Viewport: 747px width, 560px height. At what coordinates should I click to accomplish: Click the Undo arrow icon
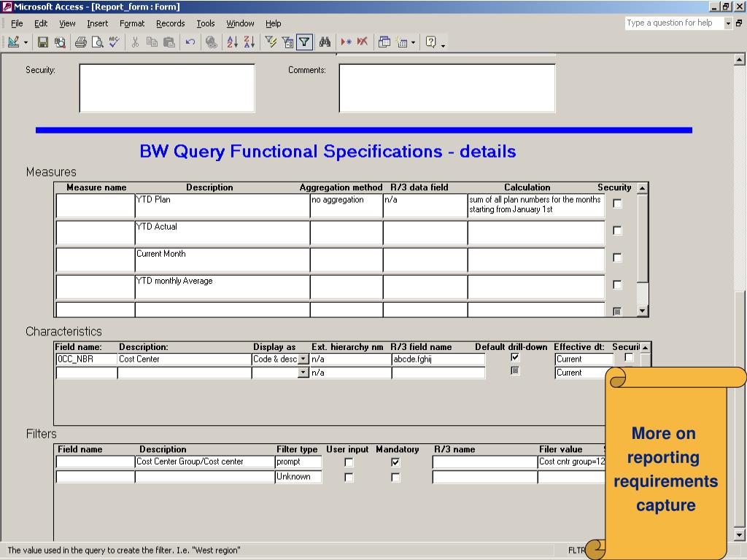[190, 42]
